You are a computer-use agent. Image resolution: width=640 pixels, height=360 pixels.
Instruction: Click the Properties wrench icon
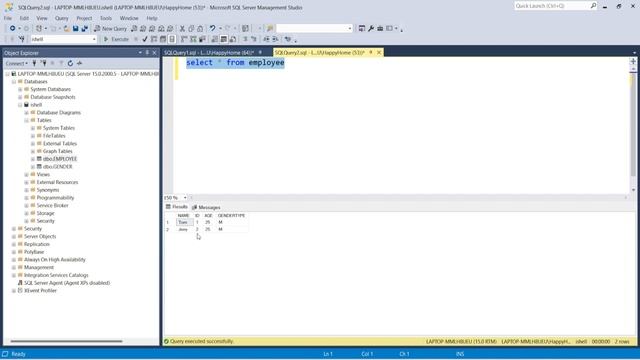click(371, 29)
